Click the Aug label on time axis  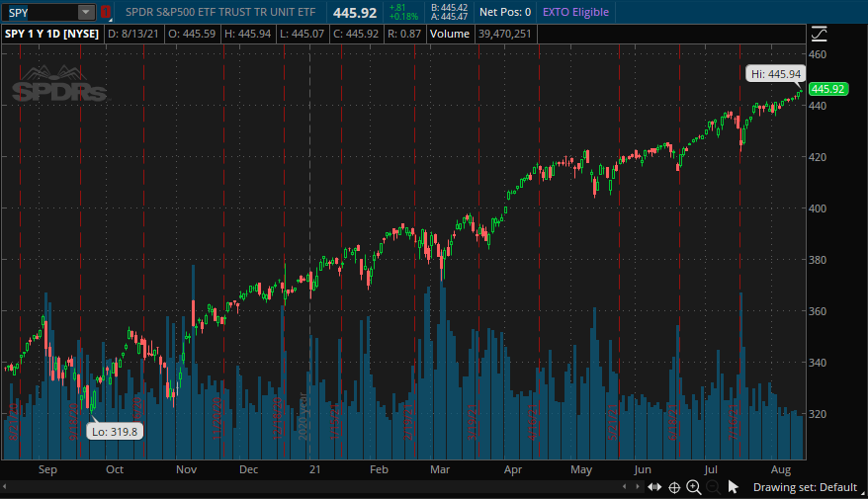(x=781, y=469)
